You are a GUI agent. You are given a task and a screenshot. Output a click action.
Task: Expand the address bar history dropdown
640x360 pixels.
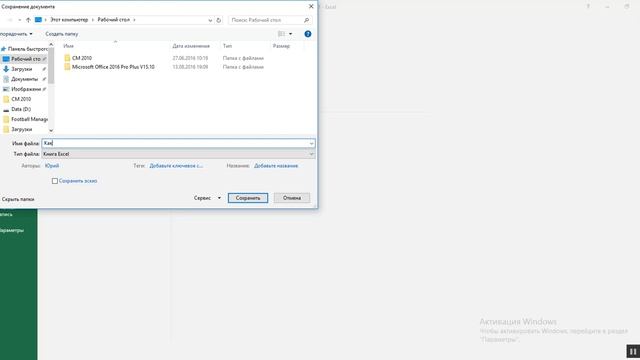210,20
